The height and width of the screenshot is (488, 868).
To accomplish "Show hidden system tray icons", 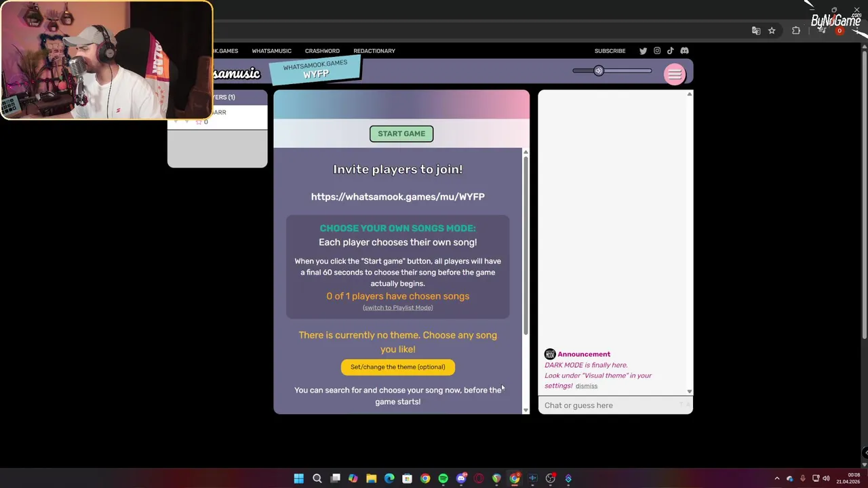I will 777,479.
